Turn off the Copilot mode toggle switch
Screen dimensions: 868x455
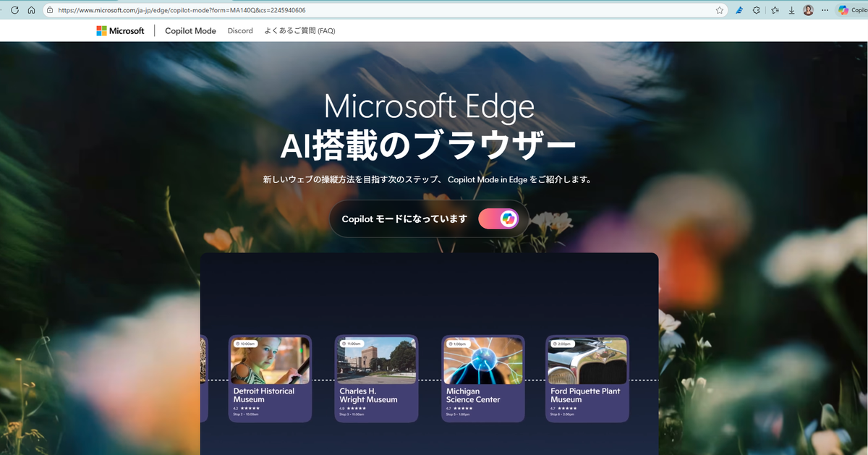498,218
